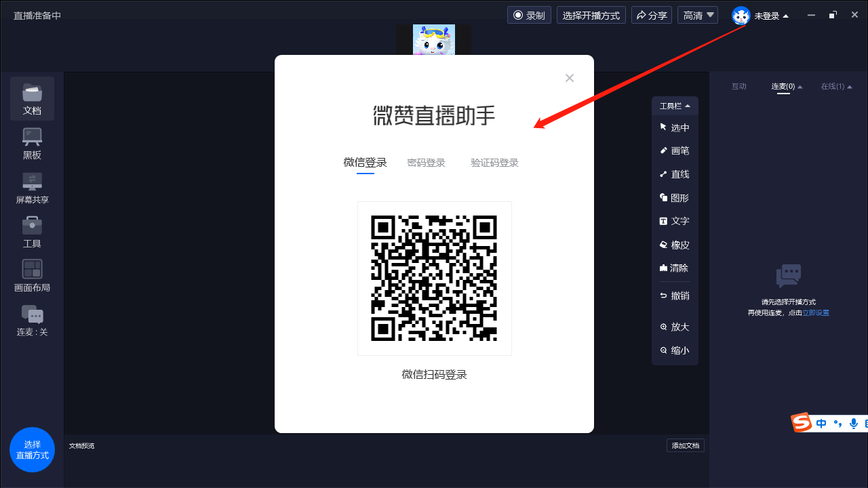Click the 放大 zoom in tool

click(675, 327)
